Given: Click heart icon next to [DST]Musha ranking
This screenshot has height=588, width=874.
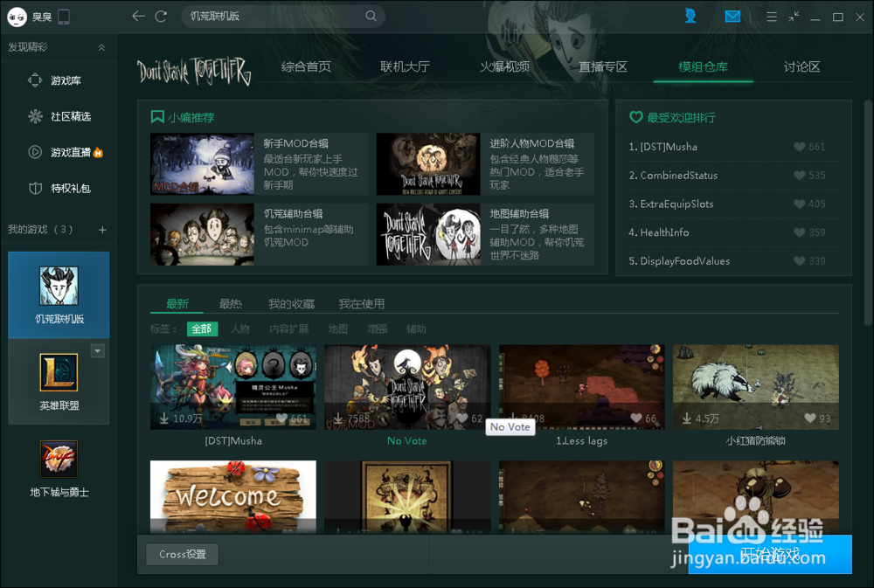Looking at the screenshot, I should pyautogui.click(x=800, y=147).
